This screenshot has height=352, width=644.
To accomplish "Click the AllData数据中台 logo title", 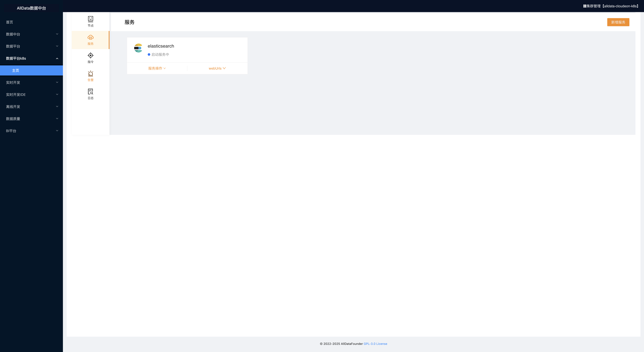I will pos(31,8).
